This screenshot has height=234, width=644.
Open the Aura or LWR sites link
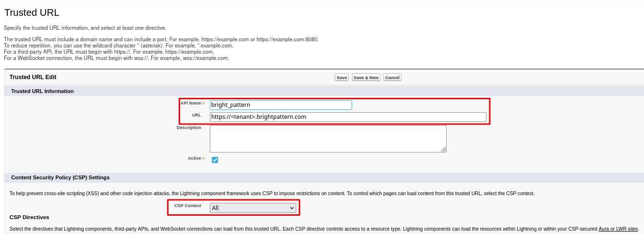(619, 229)
